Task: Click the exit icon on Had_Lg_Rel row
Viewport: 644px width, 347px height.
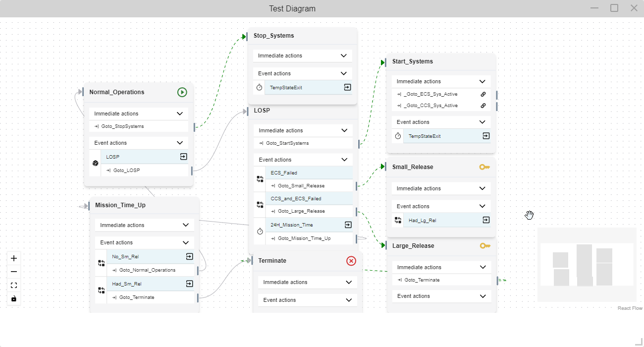Action: 486,220
